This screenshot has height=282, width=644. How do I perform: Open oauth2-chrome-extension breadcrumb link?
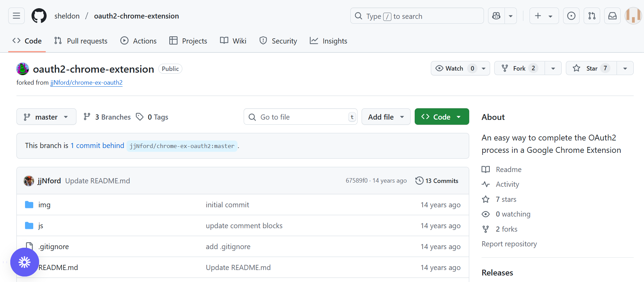click(136, 16)
